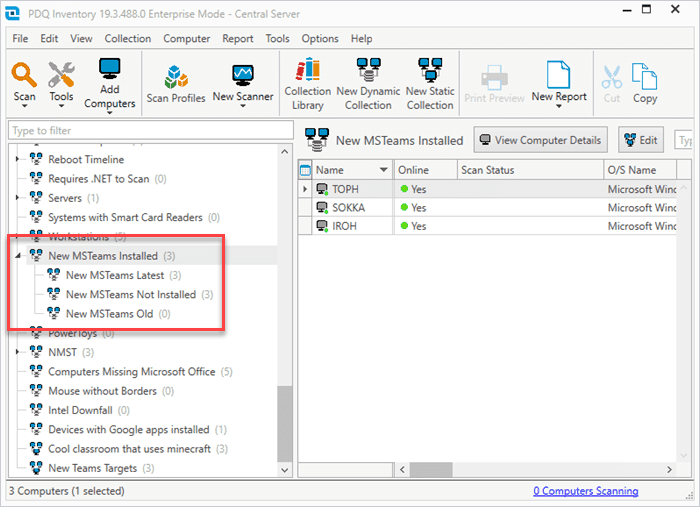This screenshot has height=507, width=700.
Task: Expand the Reboot Timeline tree node
Action: pos(17,159)
